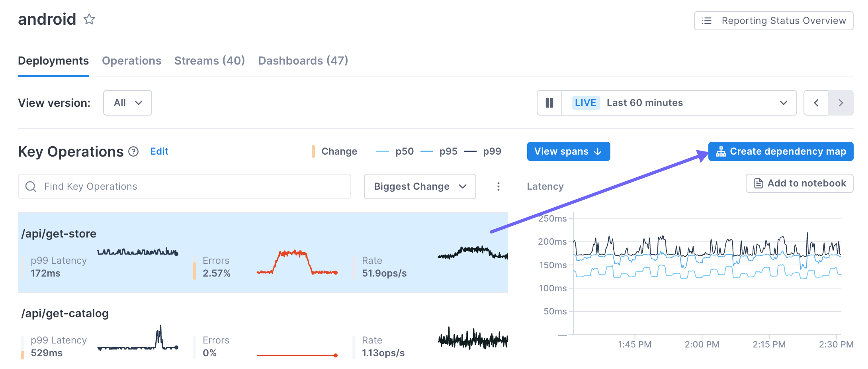Click the Edit link for Key Operations
The image size is (868, 369).
point(159,151)
